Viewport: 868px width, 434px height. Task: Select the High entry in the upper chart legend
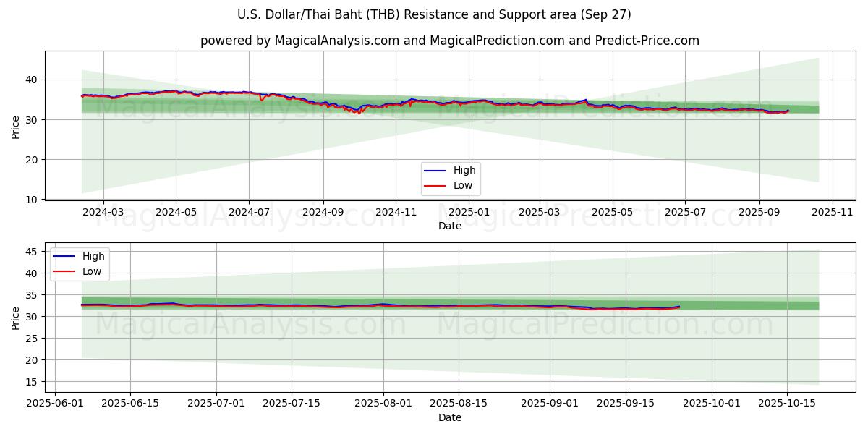pos(464,170)
